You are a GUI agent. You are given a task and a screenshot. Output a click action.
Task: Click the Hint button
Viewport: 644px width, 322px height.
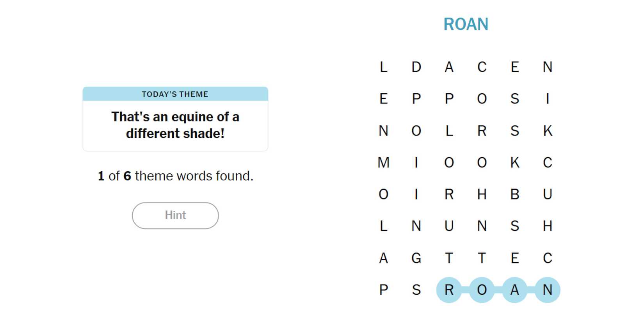(175, 215)
